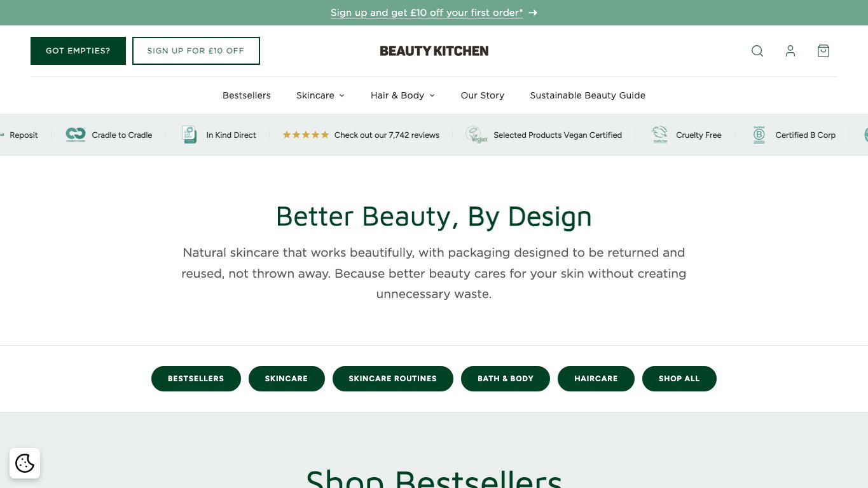This screenshot has width=868, height=488.
Task: Click SIGN UP FOR £10 OFF button
Action: point(196,51)
